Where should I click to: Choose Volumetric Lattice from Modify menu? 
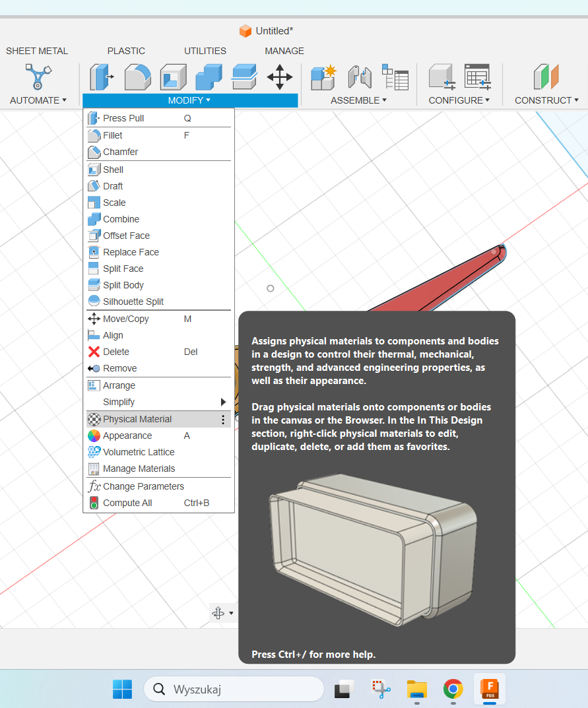tap(158, 452)
